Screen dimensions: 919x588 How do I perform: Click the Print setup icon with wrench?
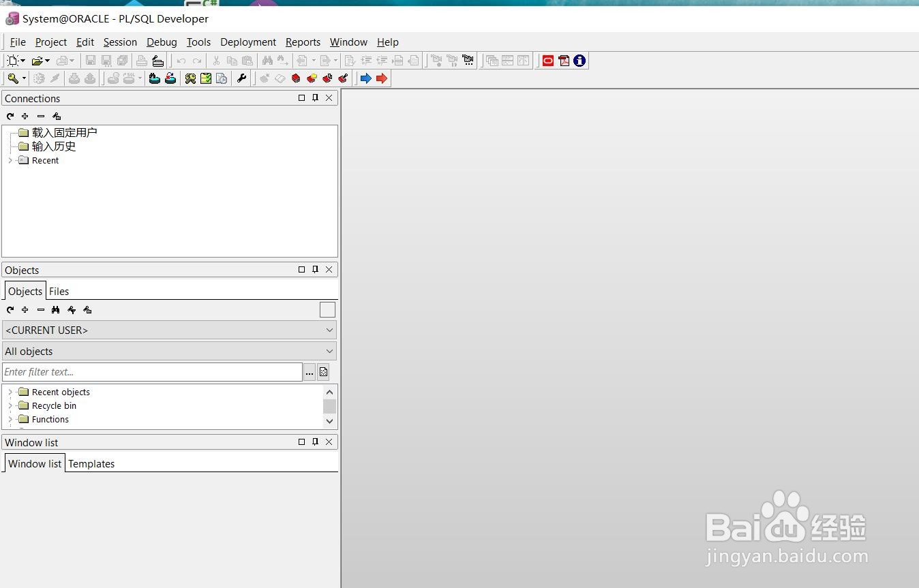(157, 61)
